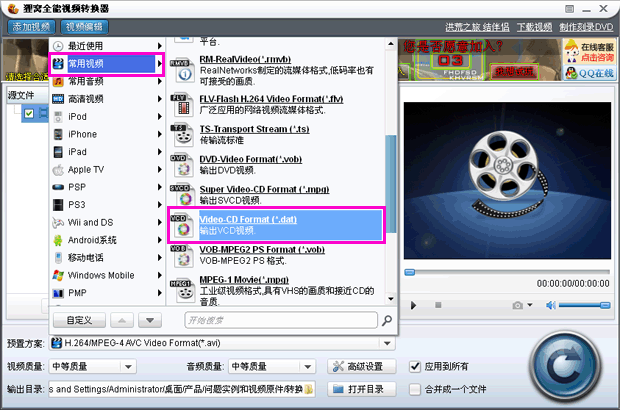The height and width of the screenshot is (410, 620).
Task: Click the PSP console icon
Action: pos(58,187)
